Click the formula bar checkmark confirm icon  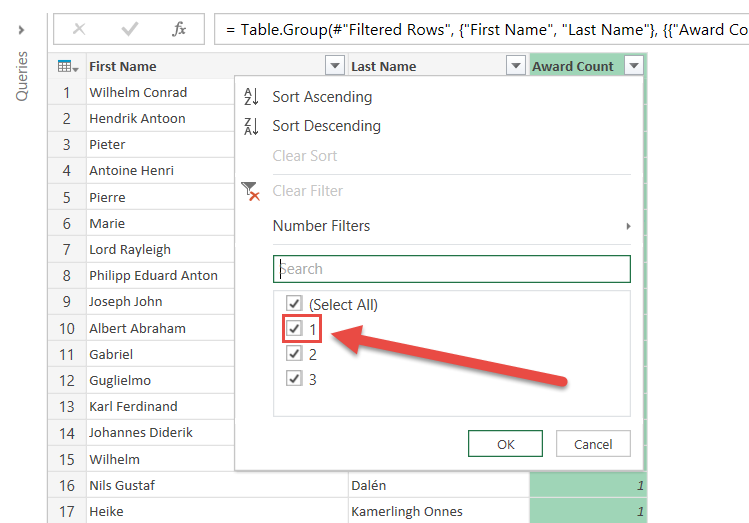tap(129, 29)
